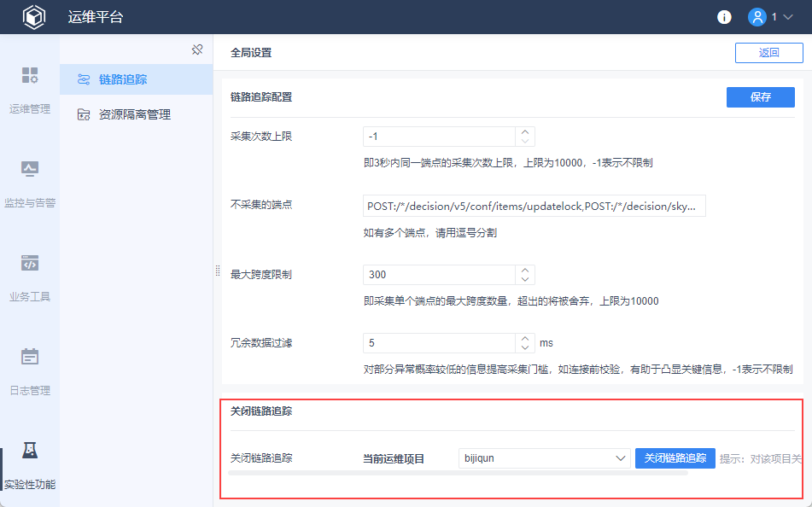This screenshot has width=812, height=507.
Task: Increase 最大跨度限制 with up arrow
Action: pyautogui.click(x=525, y=270)
